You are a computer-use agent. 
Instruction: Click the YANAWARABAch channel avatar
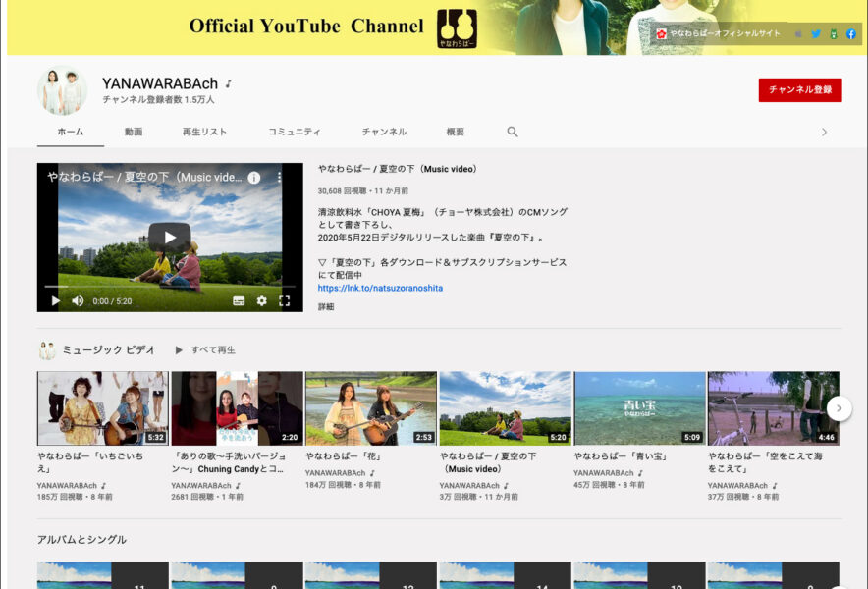62,90
